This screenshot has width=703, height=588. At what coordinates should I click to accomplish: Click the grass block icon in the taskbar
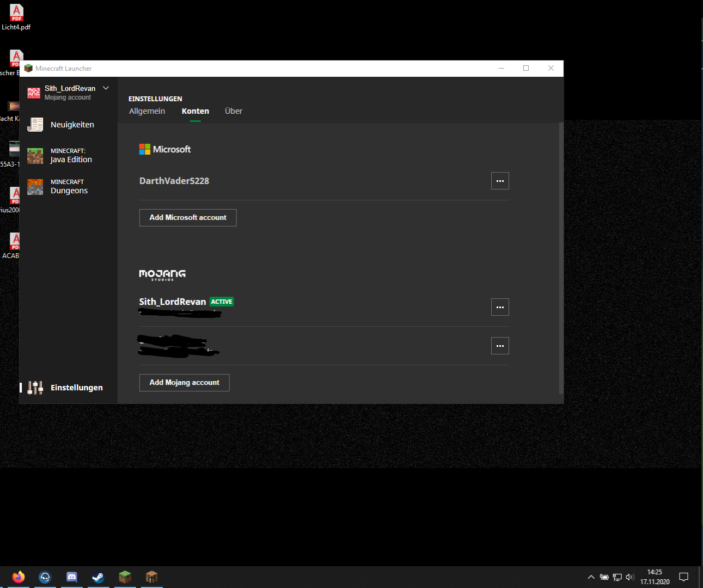coord(125,577)
